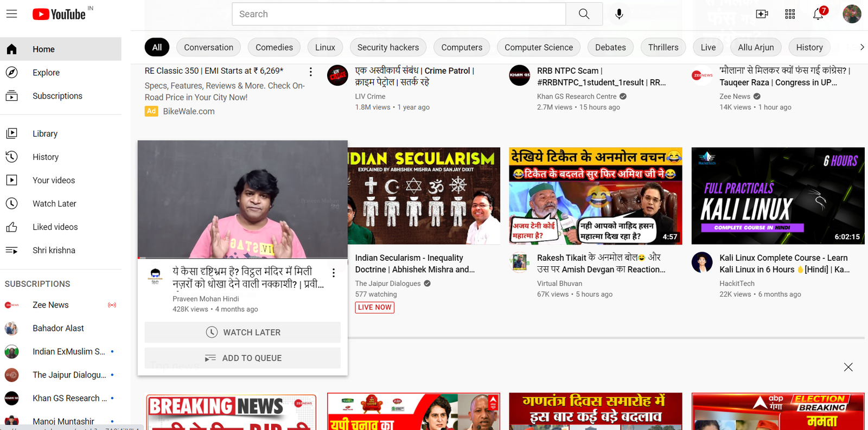Select the Thrillers filter chip
The image size is (868, 430).
point(663,47)
